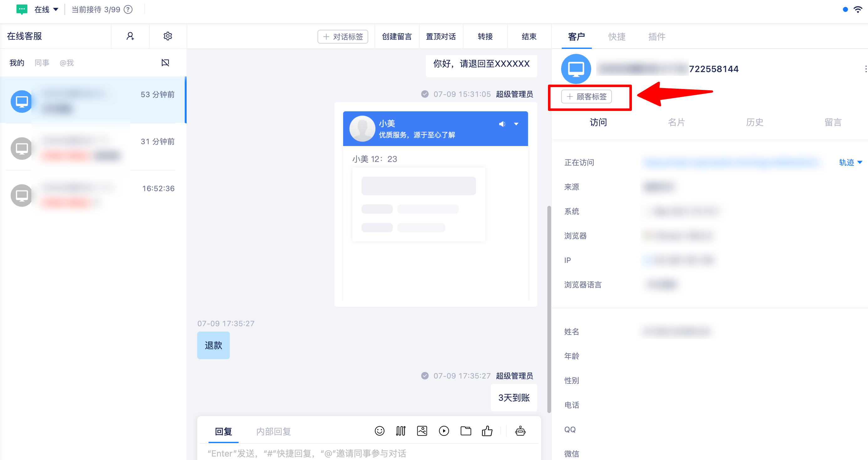The width and height of the screenshot is (868, 460).
Task: Click the send file folder icon
Action: coord(466,431)
